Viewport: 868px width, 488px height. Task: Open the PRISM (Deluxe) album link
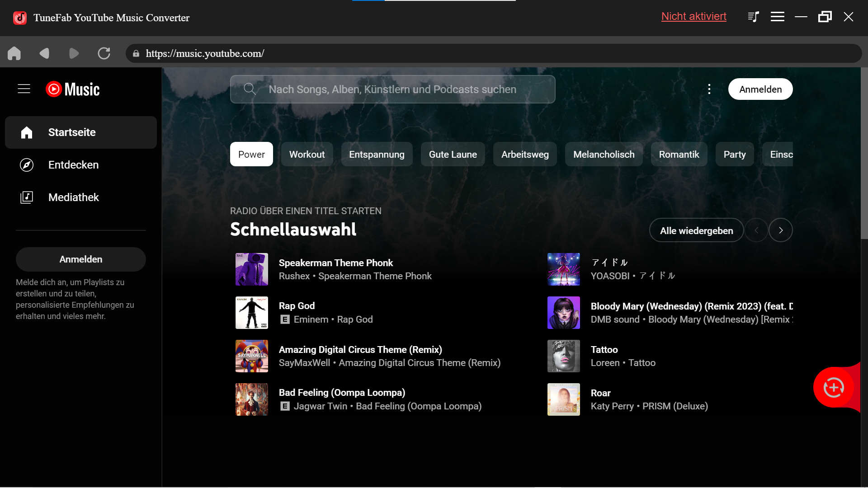[x=675, y=406]
